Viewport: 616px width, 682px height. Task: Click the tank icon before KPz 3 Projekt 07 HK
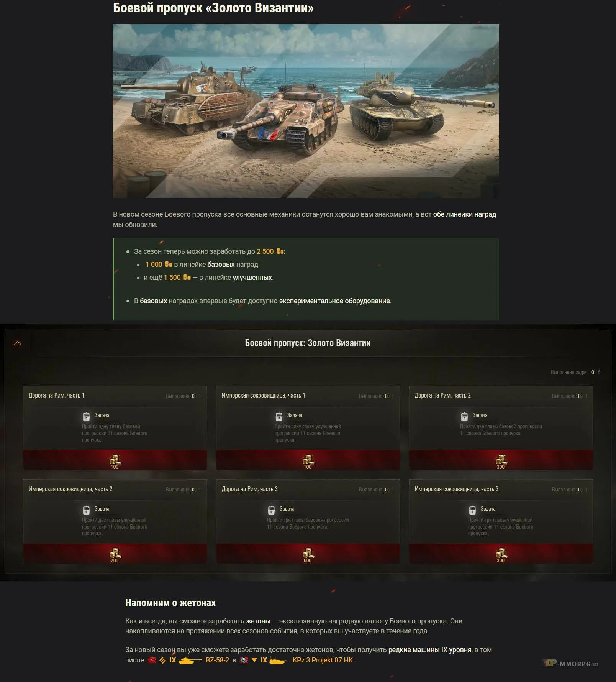pyautogui.click(x=278, y=661)
